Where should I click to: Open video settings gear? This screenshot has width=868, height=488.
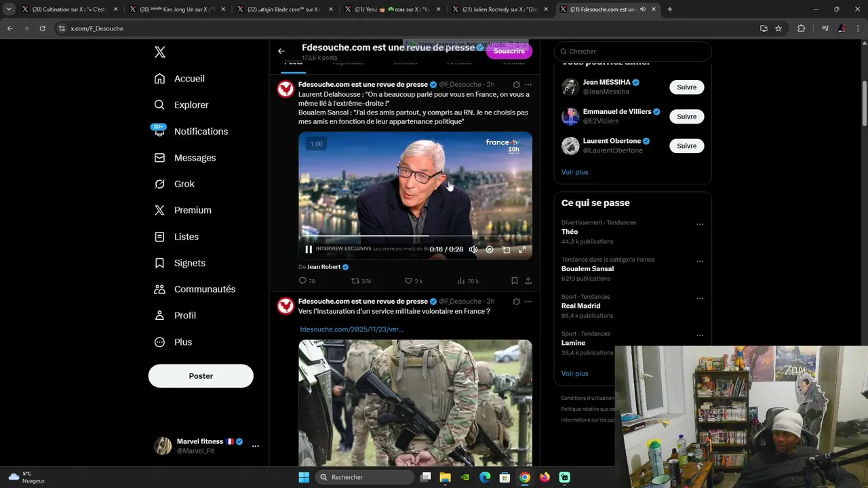490,249
